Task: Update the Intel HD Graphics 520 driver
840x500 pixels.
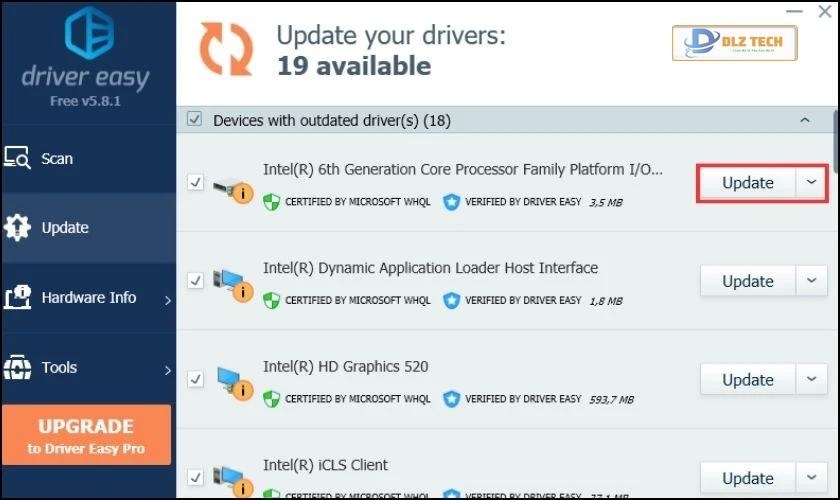Action: pyautogui.click(x=747, y=380)
